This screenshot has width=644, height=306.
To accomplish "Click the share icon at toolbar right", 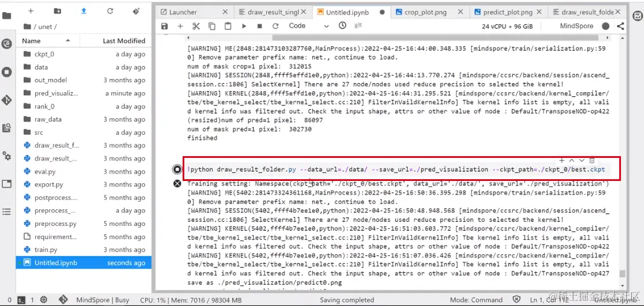I will [620, 26].
